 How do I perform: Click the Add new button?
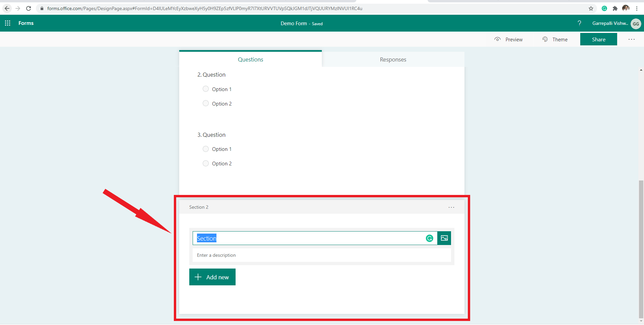coord(212,277)
